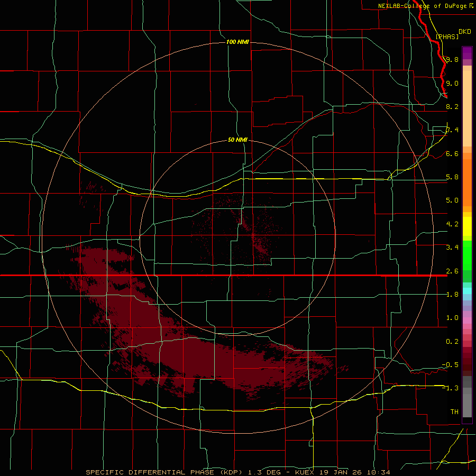Click the 1.8 scale value
This screenshot has width=476, height=476.
[x=452, y=295]
